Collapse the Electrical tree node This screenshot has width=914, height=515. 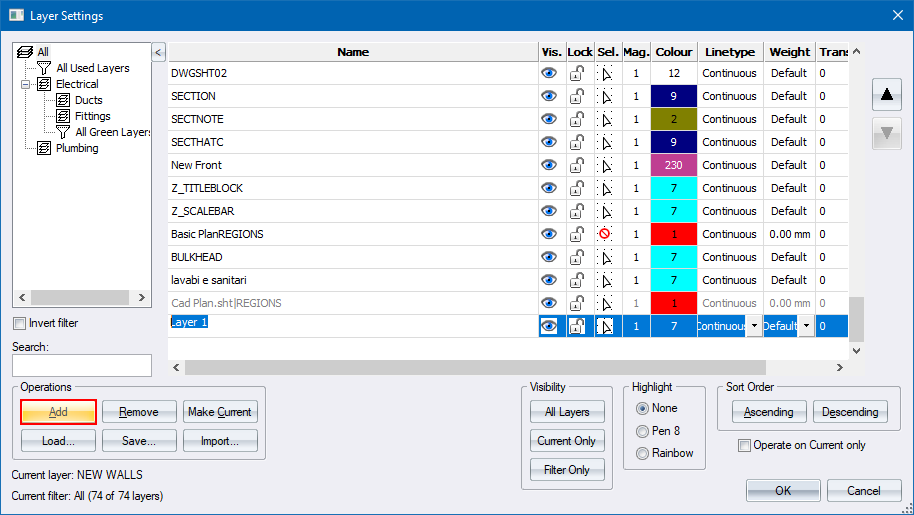(x=26, y=84)
